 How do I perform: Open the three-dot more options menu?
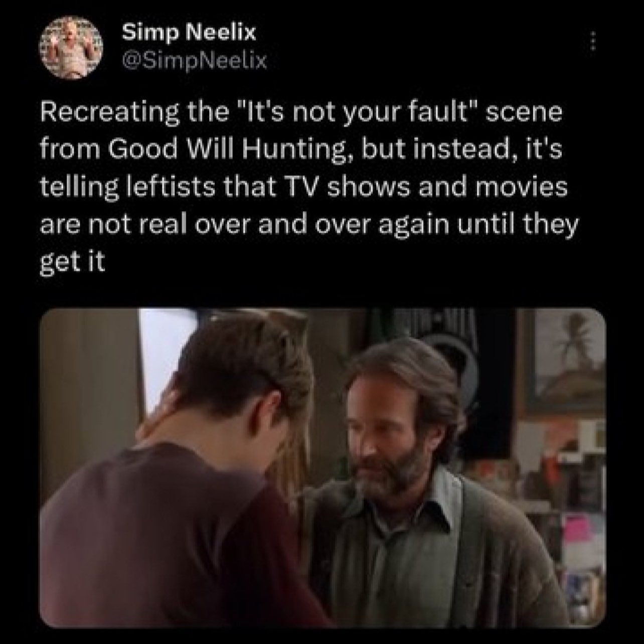(x=592, y=41)
